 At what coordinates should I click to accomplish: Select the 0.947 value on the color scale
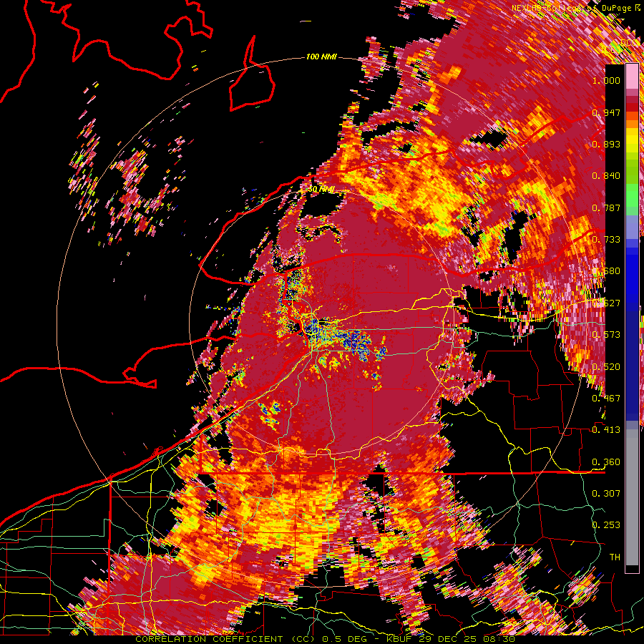point(606,112)
